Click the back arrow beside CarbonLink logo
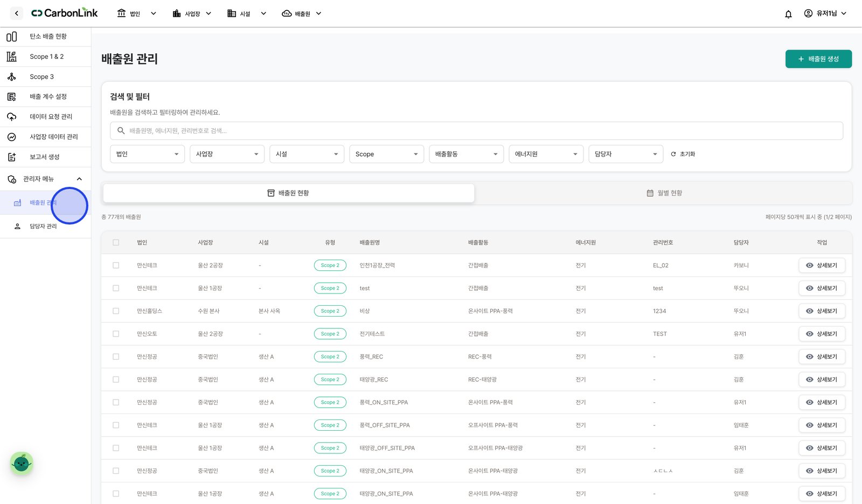The width and height of the screenshot is (862, 504). click(x=17, y=13)
